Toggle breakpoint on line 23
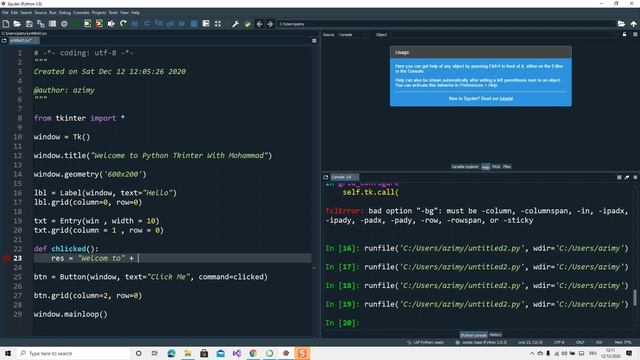Image resolution: width=640 pixels, height=360 pixels. point(7,258)
